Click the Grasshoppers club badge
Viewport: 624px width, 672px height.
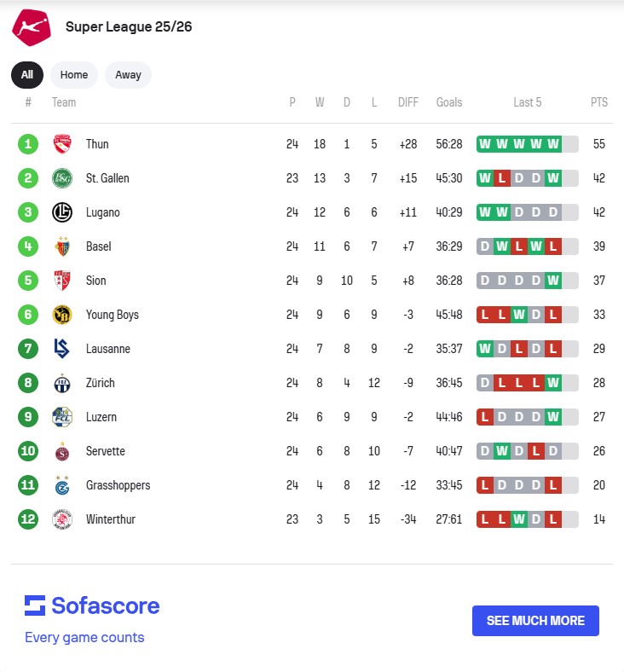pyautogui.click(x=62, y=485)
